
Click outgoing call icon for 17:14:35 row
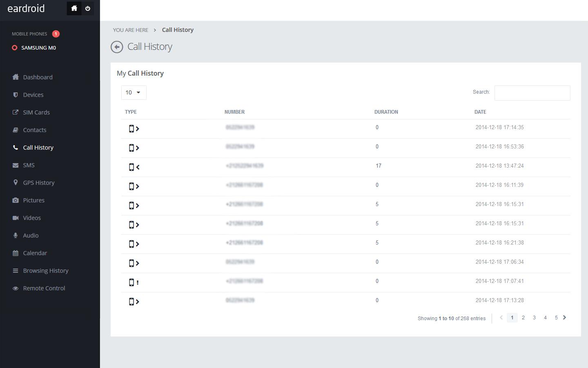134,129
